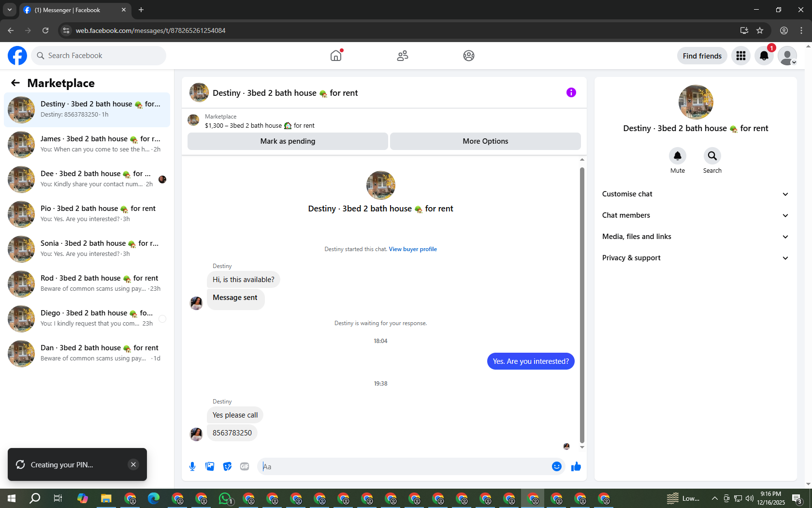Viewport: 812px width, 508px height.
Task: Expand the Chat members section
Action: point(696,215)
